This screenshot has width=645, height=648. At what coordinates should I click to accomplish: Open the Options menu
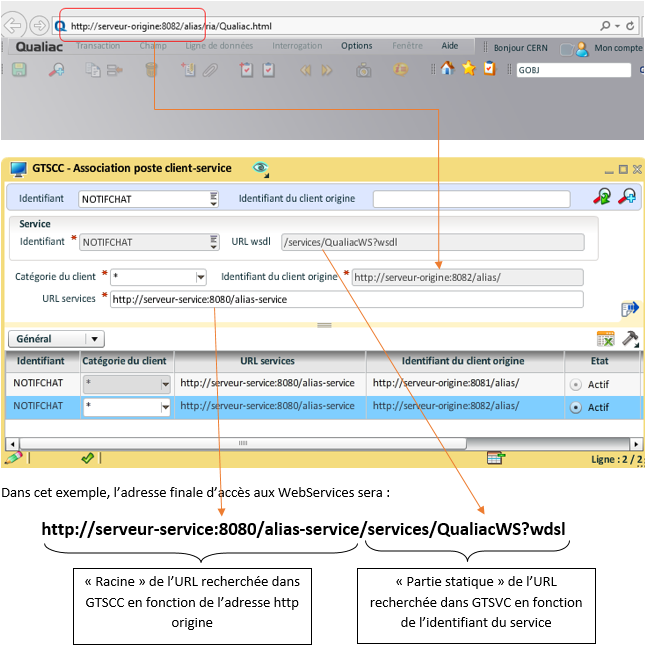tap(356, 46)
